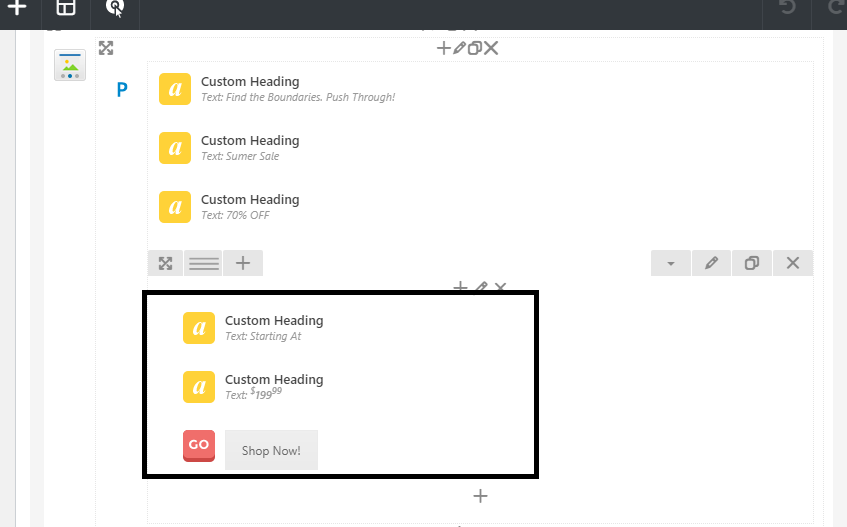Screen dimensions: 847x527
Task: Add column with inner row plus button
Action: click(243, 263)
